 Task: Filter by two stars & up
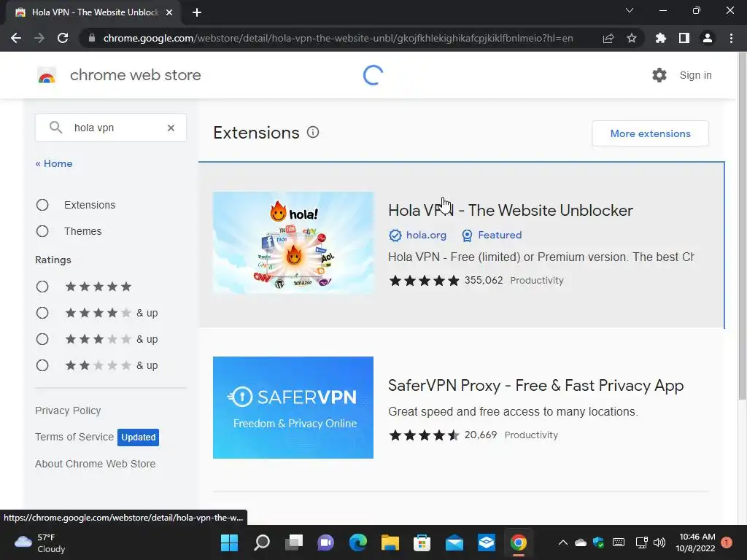[42, 365]
